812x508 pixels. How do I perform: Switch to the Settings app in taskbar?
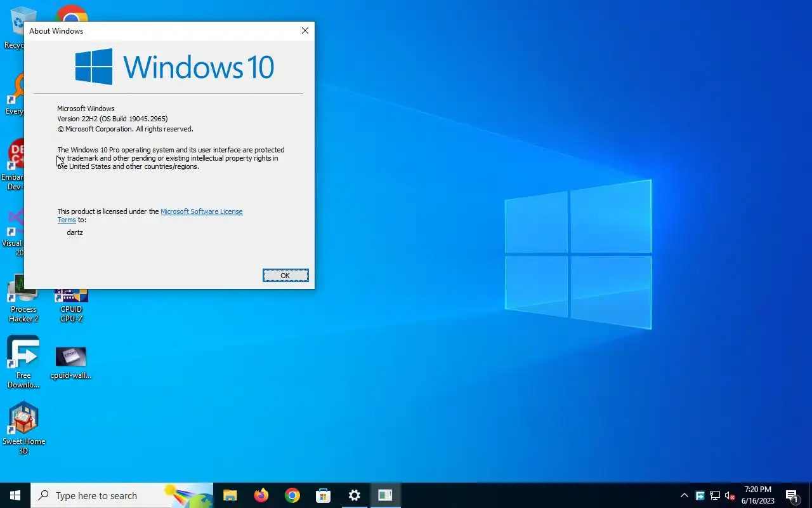pos(354,495)
